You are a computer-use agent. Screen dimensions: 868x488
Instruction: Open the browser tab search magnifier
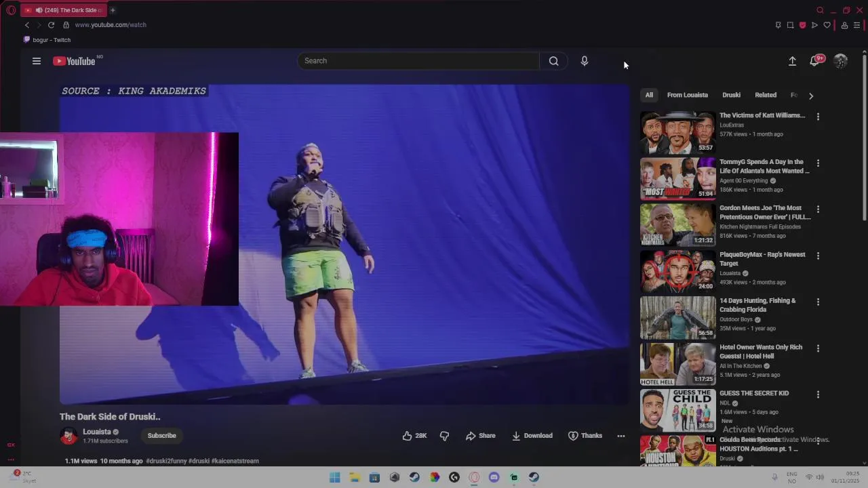point(820,10)
